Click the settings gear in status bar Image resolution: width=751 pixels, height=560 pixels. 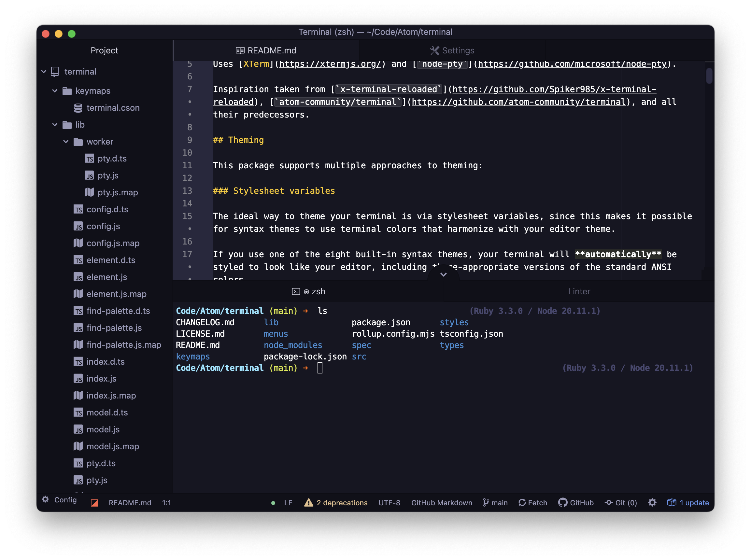pos(652,502)
